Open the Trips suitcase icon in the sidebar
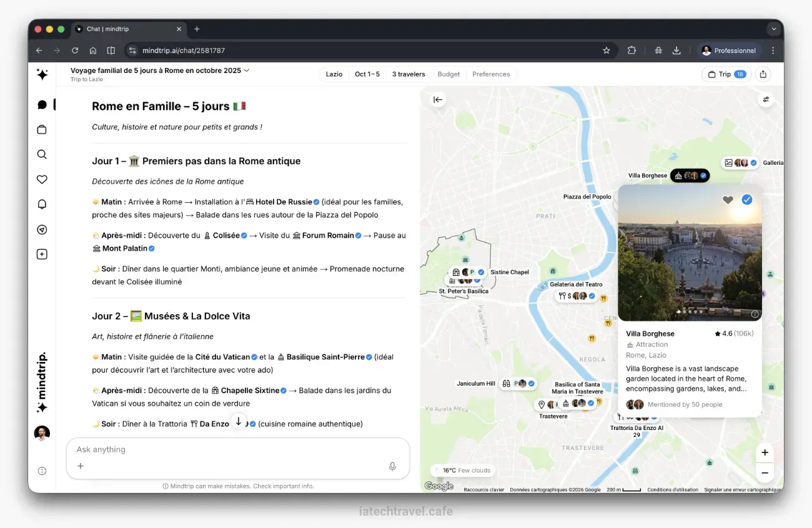The height and width of the screenshot is (528, 812). pyautogui.click(x=42, y=130)
